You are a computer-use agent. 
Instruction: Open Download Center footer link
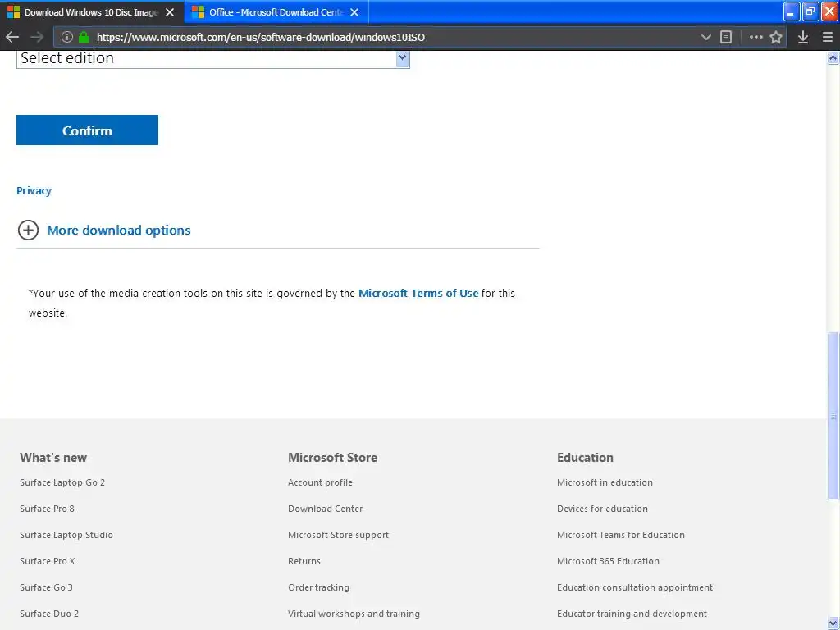point(325,509)
